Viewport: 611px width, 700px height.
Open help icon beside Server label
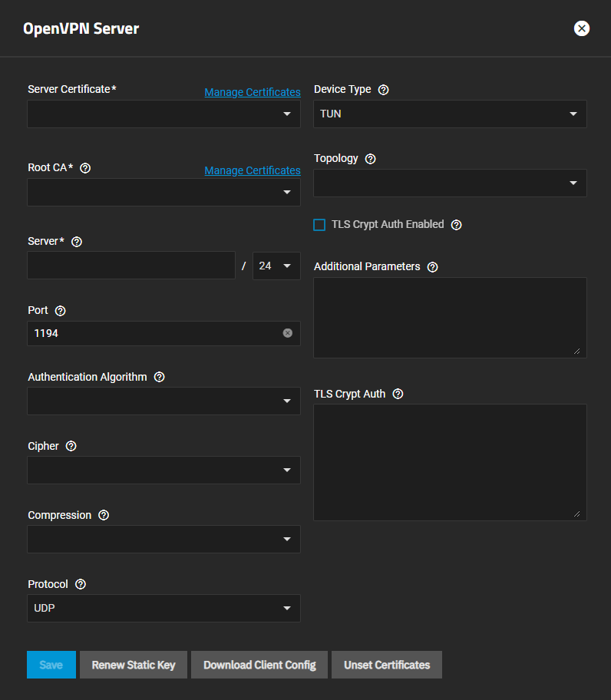click(77, 242)
